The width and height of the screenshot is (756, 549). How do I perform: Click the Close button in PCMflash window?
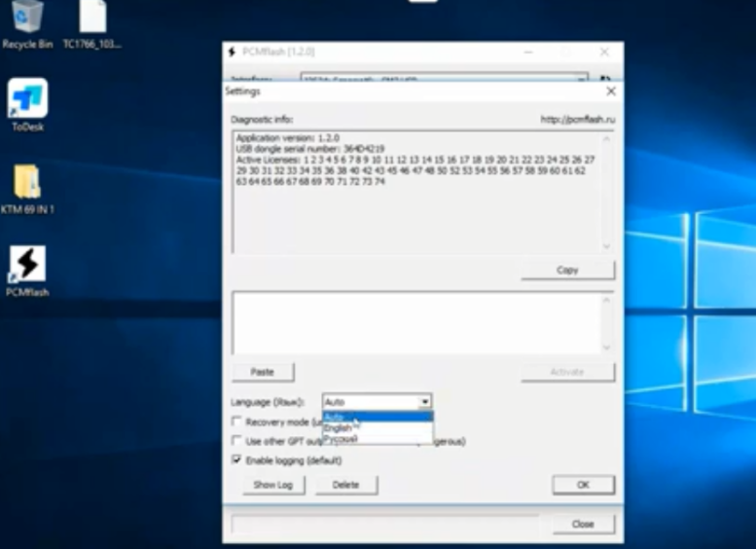point(583,524)
